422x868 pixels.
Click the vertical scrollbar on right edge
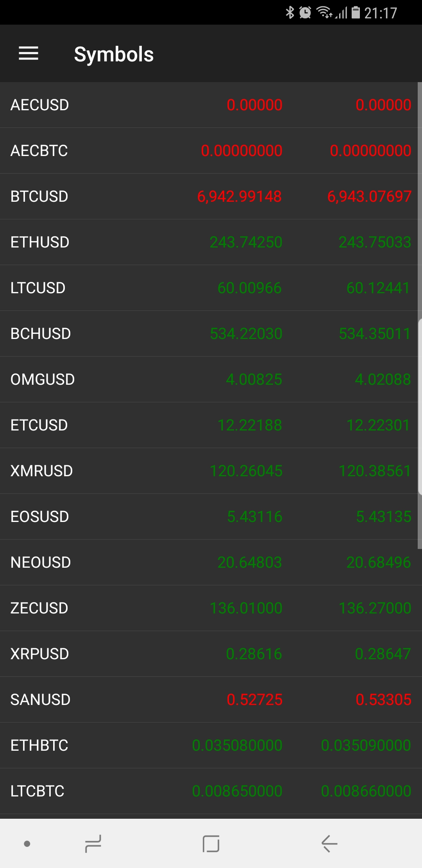420,407
